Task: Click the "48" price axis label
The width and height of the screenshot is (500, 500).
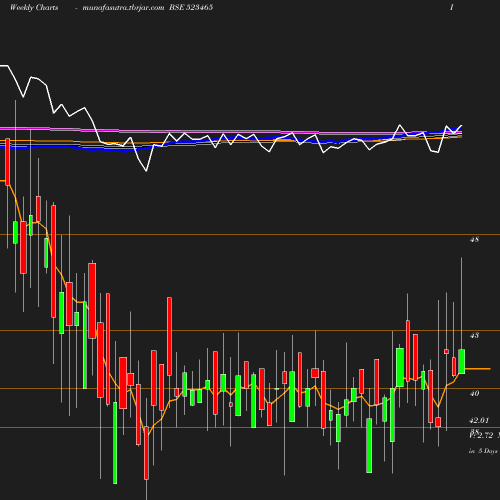Action: [x=474, y=239]
